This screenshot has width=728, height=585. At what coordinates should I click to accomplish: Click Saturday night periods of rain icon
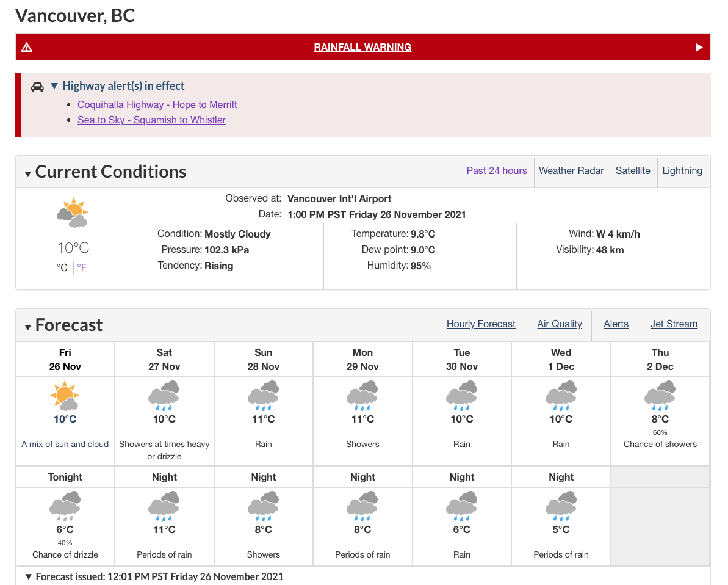(x=164, y=506)
